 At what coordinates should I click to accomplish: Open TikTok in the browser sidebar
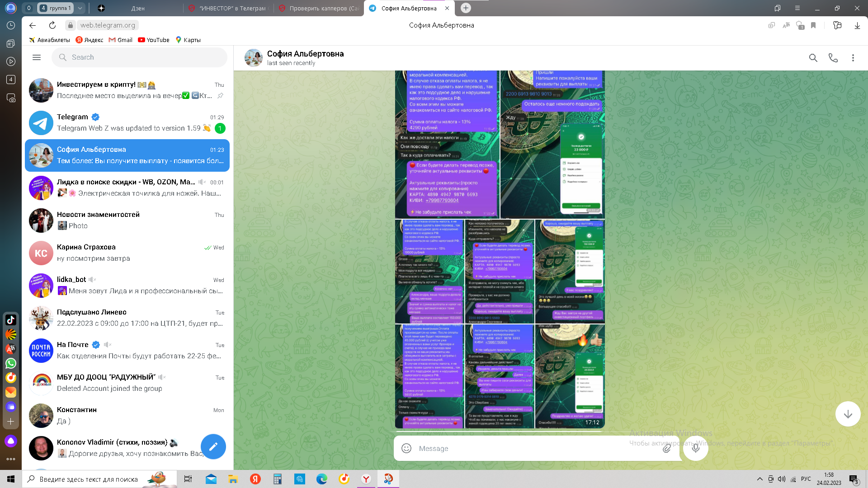(11, 320)
